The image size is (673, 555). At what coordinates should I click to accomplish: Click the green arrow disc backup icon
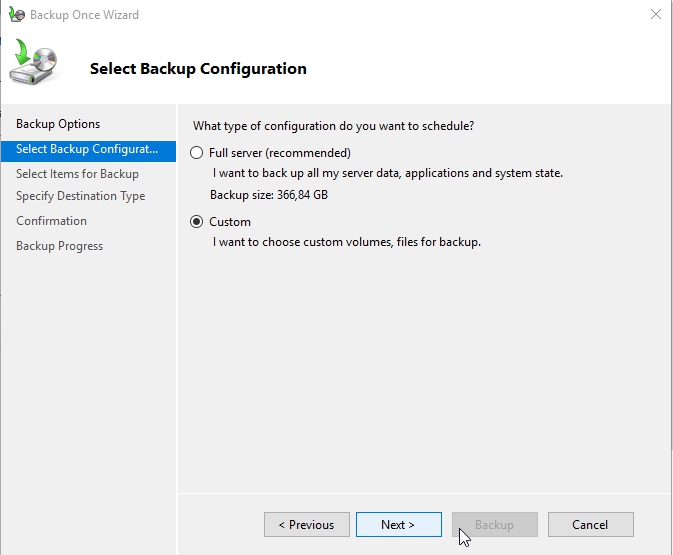tap(33, 64)
